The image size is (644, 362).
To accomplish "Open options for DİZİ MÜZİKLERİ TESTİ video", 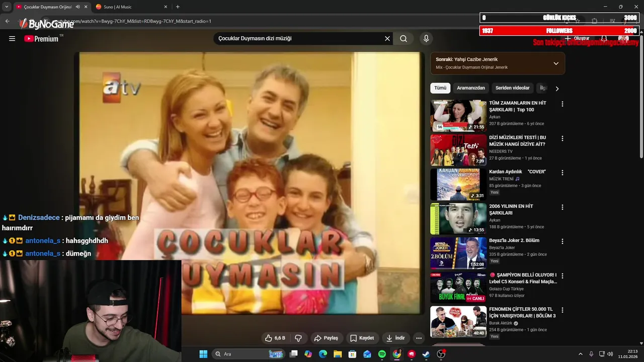I will click(x=562, y=138).
